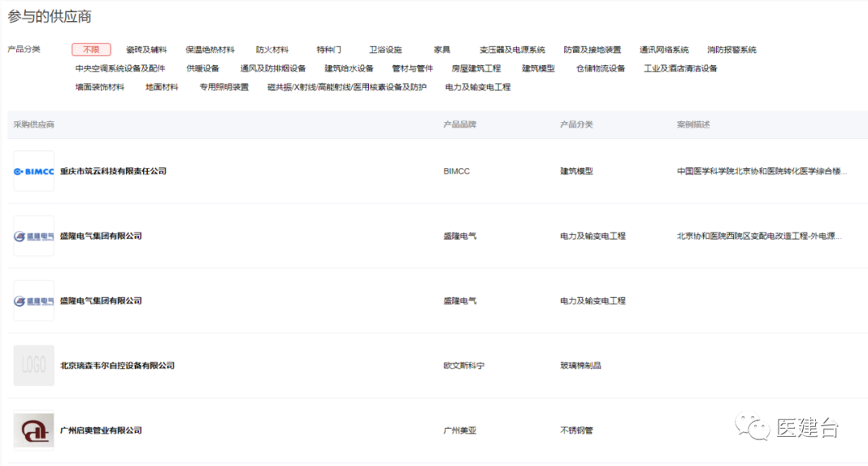Image resolution: width=868 pixels, height=466 pixels.
Task: Click the 医建台 WeChat watermark icon
Action: [752, 425]
